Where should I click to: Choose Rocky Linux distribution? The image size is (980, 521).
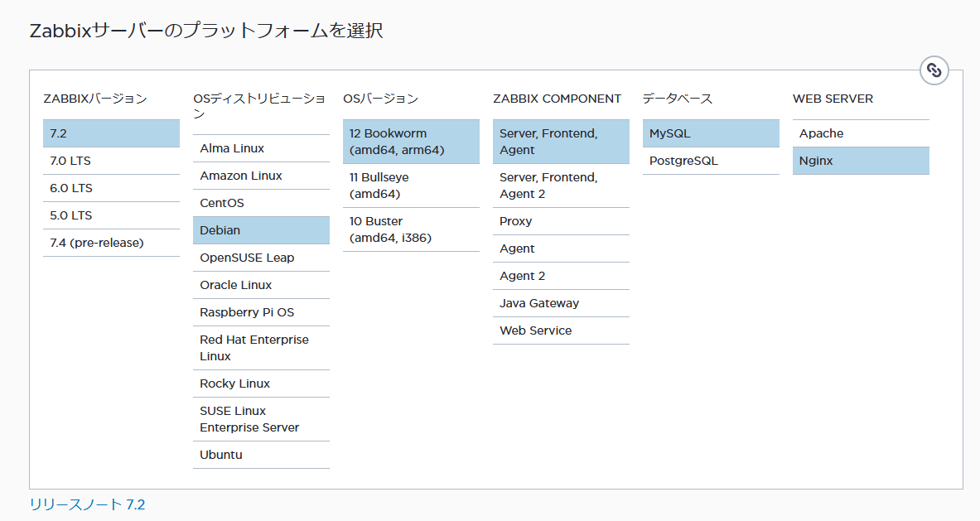(261, 384)
